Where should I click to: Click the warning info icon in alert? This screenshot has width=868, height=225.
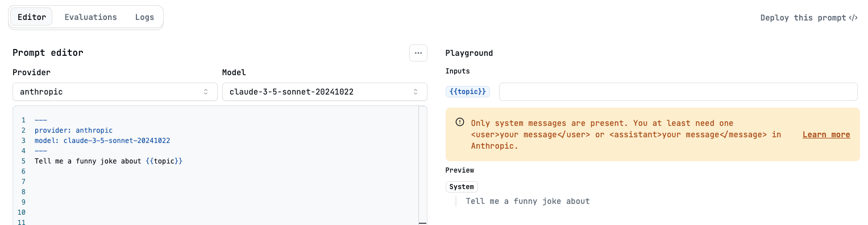[x=459, y=122]
